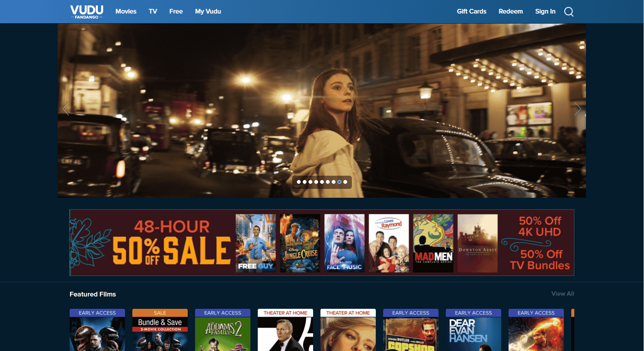This screenshot has height=351, width=644.
Task: Open Bill & Ted Face the Music poster
Action: pyautogui.click(x=344, y=243)
